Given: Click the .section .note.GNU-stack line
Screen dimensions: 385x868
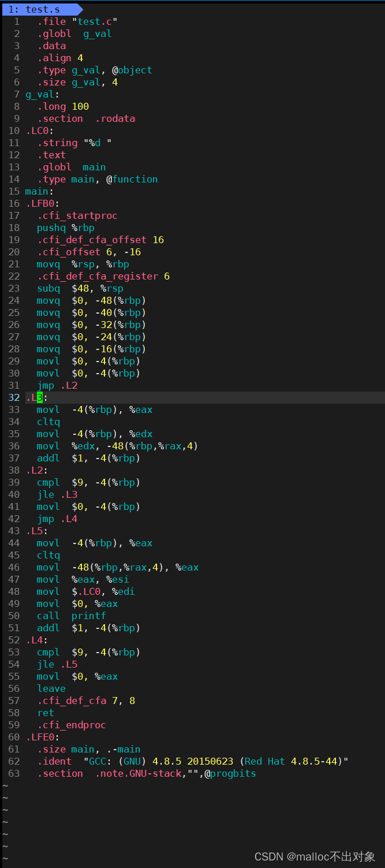Looking at the screenshot, I should click(147, 773).
